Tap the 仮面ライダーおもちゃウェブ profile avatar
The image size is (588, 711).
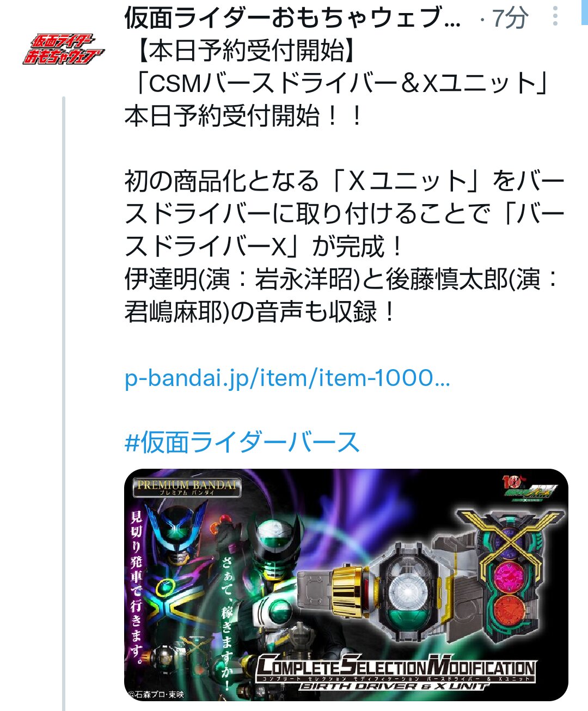(63, 49)
